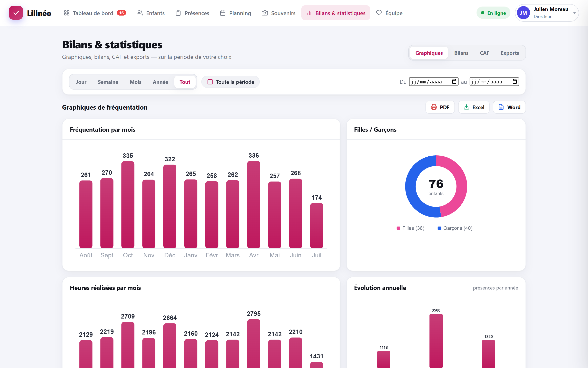This screenshot has width=588, height=368.
Task: Click the 2795 bar in Heures réalisées
Action: [254, 343]
